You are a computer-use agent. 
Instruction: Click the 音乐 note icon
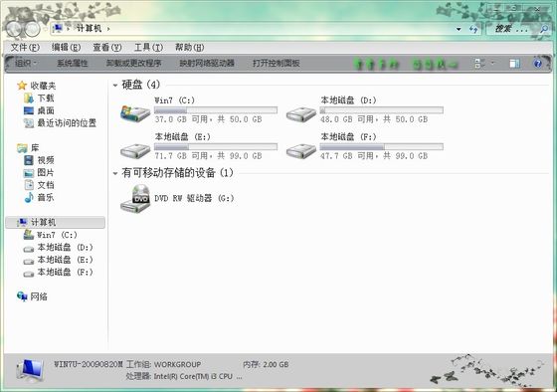[29, 197]
